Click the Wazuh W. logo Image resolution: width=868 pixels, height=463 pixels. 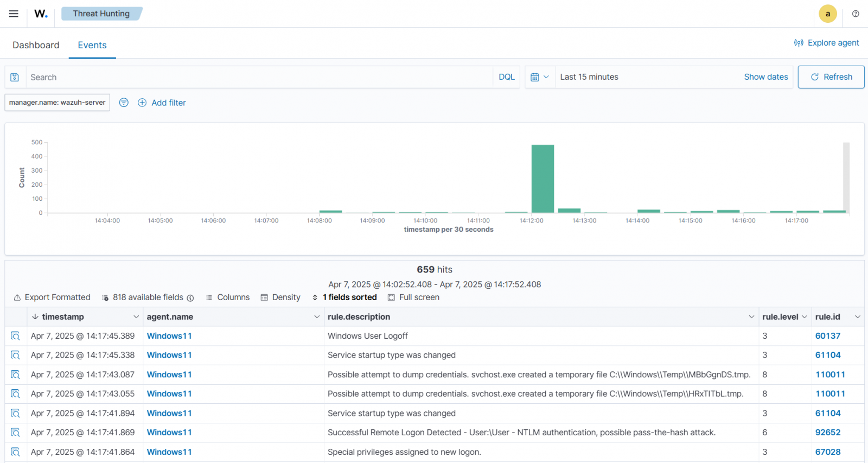point(41,14)
